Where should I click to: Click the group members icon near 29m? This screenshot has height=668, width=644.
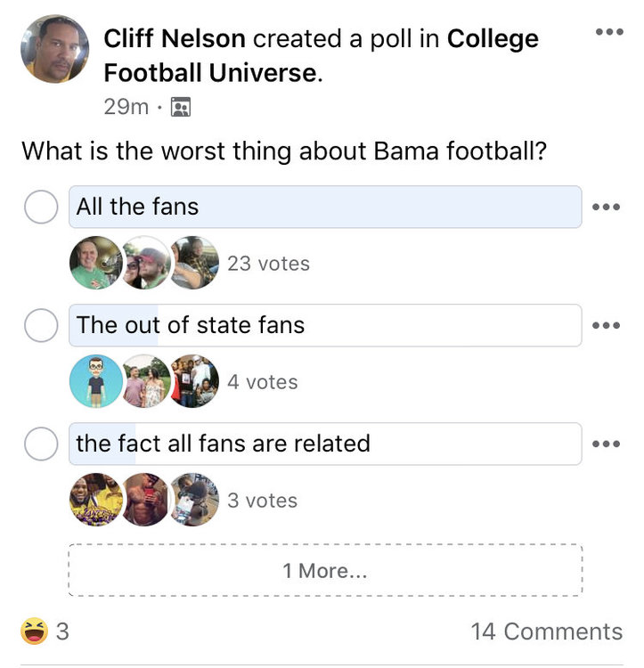coord(181,108)
